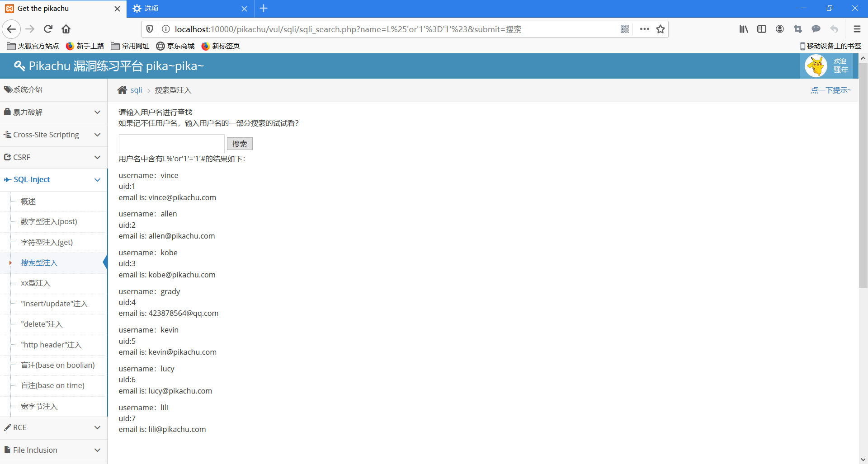Open 新手上路 bookmark
This screenshot has height=464, width=868.
pyautogui.click(x=85, y=46)
